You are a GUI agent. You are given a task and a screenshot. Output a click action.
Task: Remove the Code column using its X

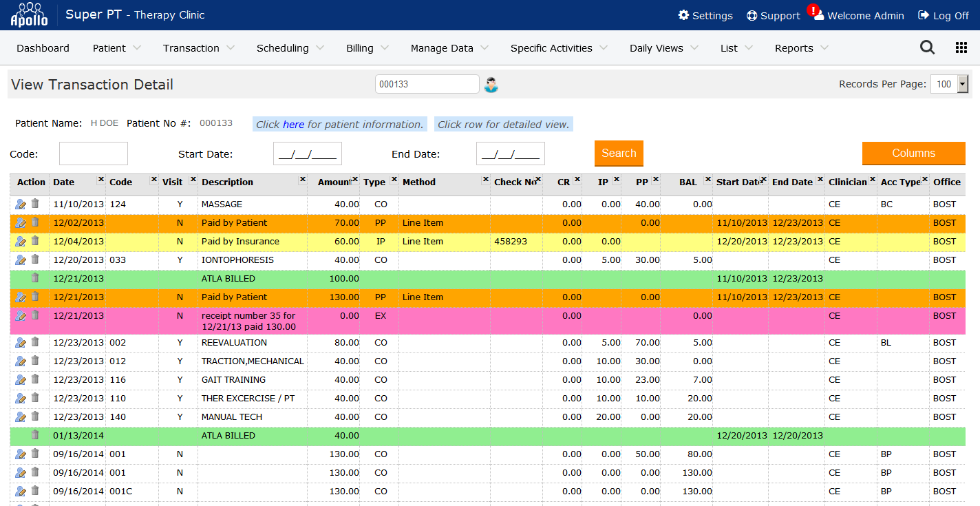click(153, 179)
